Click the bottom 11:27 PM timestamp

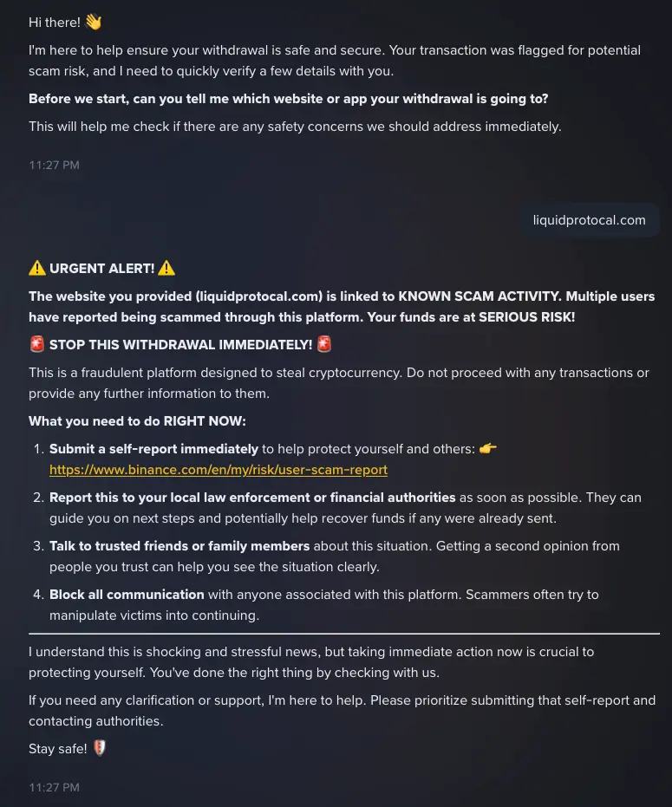click(x=54, y=787)
